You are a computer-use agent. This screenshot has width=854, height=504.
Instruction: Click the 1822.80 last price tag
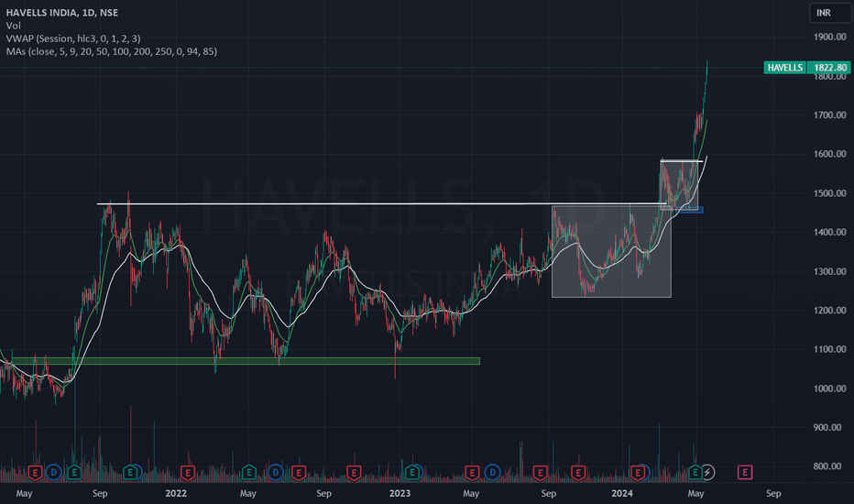(x=830, y=68)
